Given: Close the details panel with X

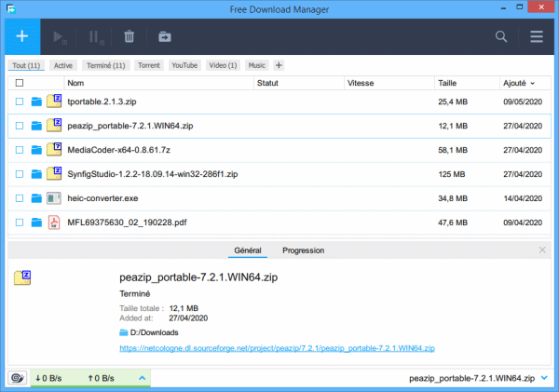Looking at the screenshot, I should click(x=542, y=250).
